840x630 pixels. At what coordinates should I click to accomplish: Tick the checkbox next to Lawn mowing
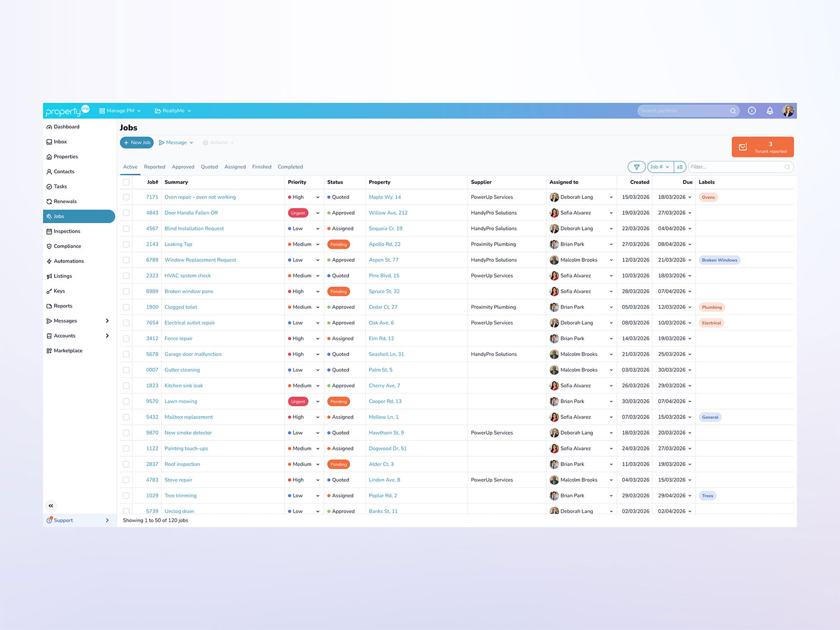point(126,401)
